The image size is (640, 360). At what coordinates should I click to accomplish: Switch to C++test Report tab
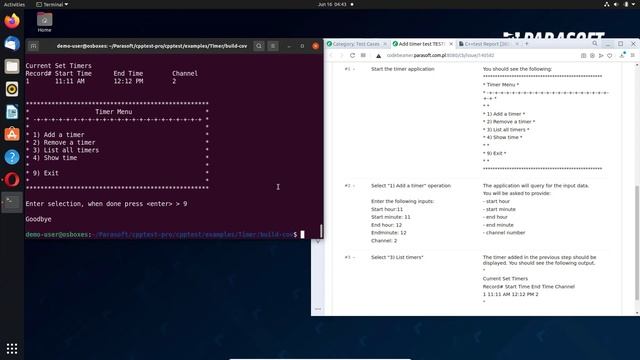pos(486,44)
